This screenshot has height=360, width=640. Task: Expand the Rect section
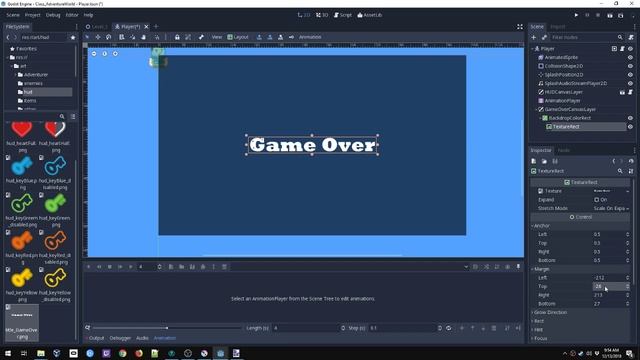pos(539,321)
